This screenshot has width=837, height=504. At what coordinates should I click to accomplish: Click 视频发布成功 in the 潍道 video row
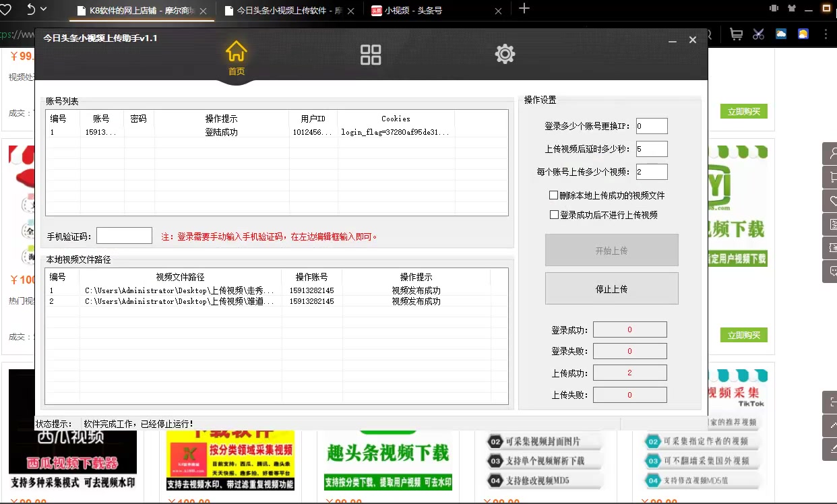[x=416, y=301]
